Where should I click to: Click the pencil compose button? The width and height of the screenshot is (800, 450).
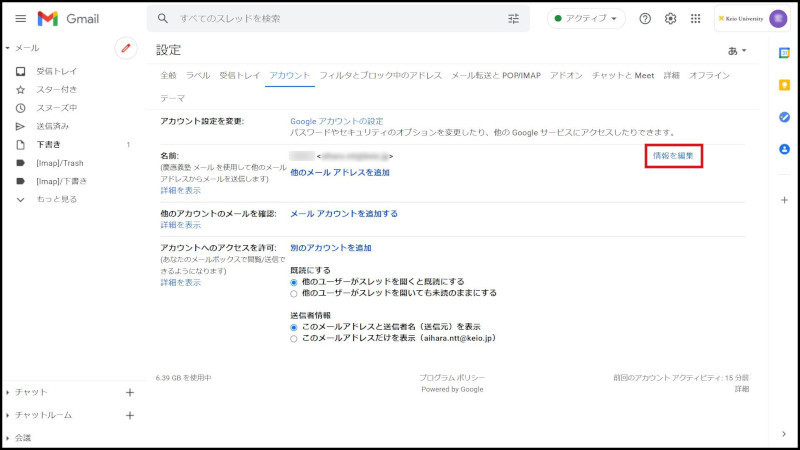tap(126, 48)
